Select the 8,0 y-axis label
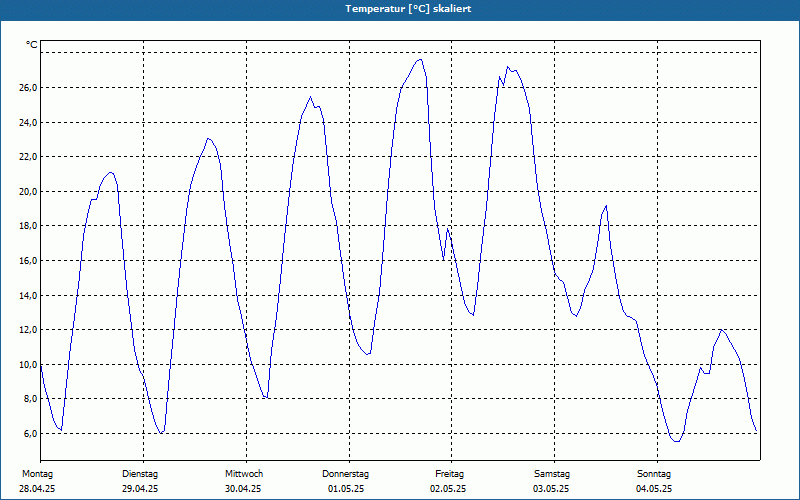The width and height of the screenshot is (800, 500). coord(30,398)
